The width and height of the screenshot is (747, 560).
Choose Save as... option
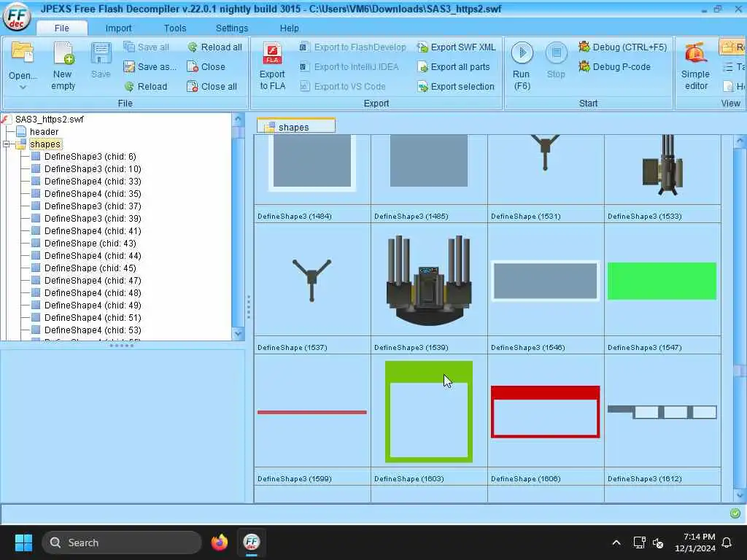click(x=150, y=66)
